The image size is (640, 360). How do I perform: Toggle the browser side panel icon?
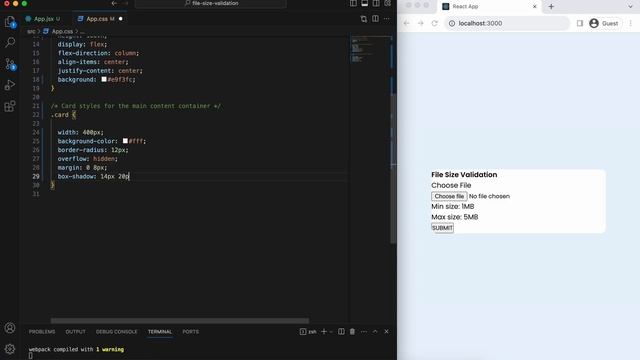coord(580,23)
